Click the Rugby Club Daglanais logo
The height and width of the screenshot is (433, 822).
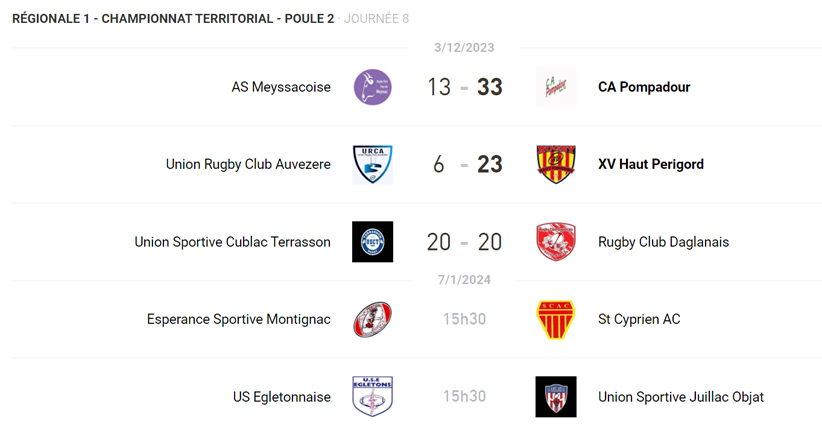[x=556, y=242]
